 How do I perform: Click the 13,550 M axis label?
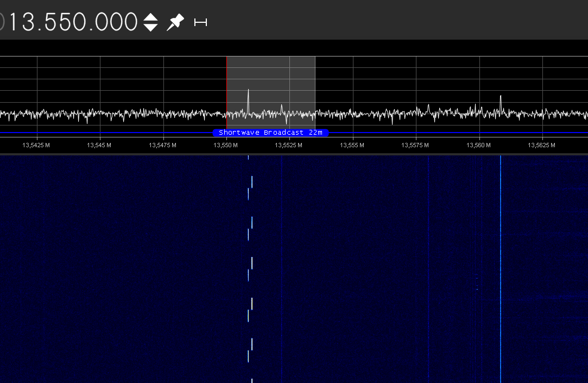click(x=225, y=145)
